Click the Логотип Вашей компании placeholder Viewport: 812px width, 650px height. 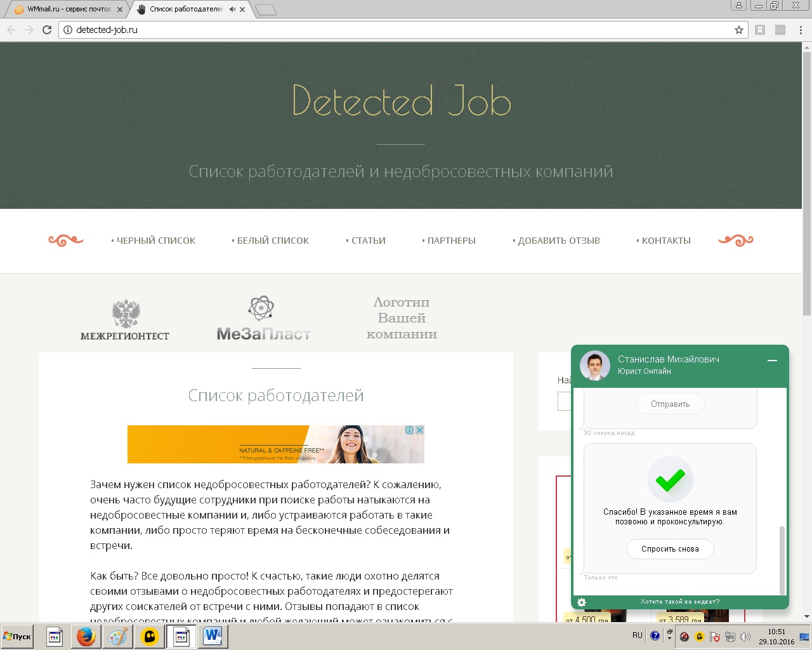pyautogui.click(x=402, y=318)
